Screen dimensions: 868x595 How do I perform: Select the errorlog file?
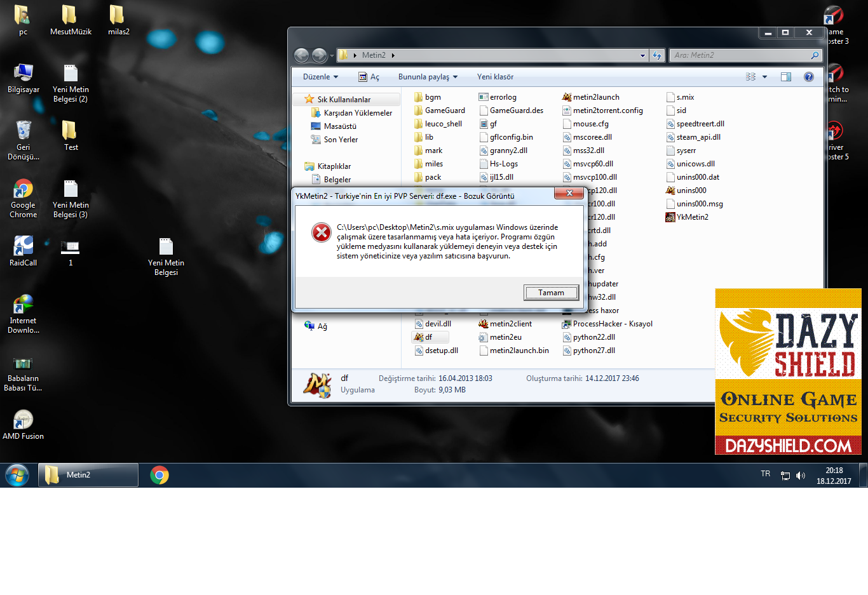(498, 97)
